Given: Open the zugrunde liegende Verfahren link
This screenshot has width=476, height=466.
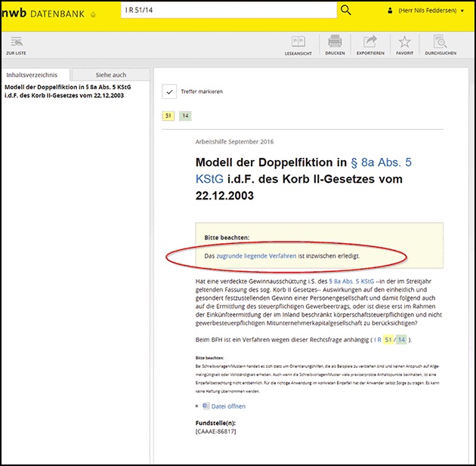Looking at the screenshot, I should (x=256, y=257).
